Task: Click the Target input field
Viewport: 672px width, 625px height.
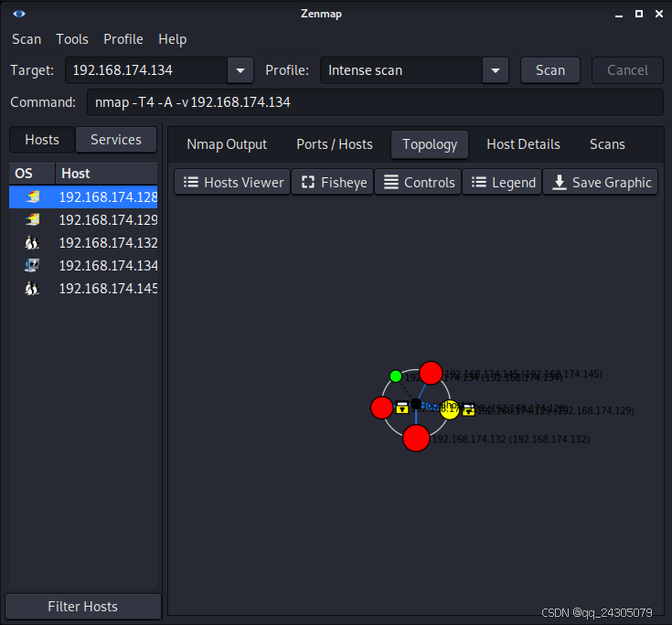Action: (x=146, y=70)
